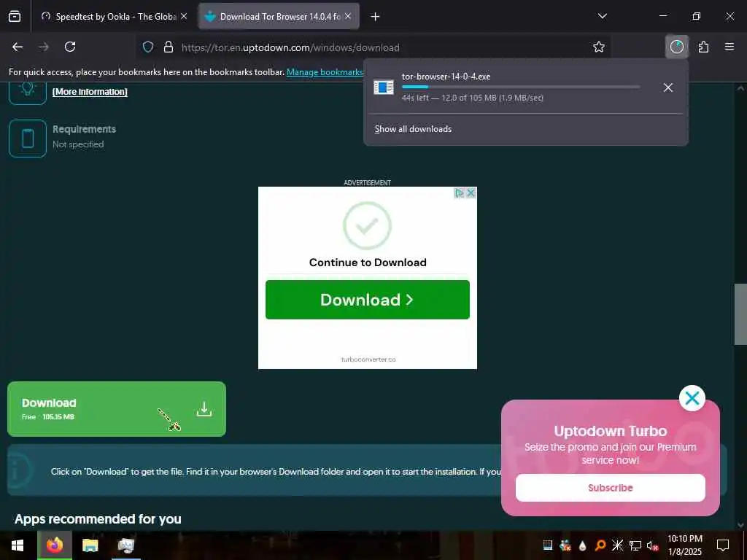Close the Speedtest by Ookla tab

(x=184, y=16)
